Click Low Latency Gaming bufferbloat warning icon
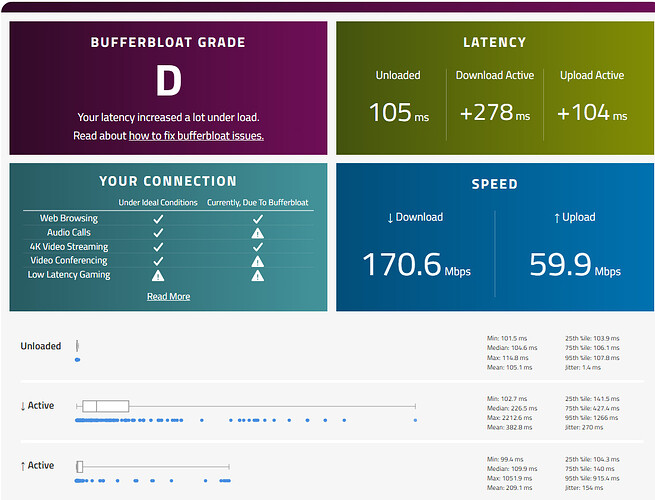 (x=258, y=276)
